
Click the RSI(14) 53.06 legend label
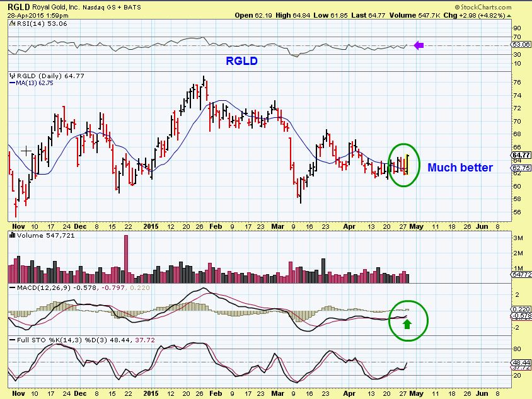click(x=42, y=24)
